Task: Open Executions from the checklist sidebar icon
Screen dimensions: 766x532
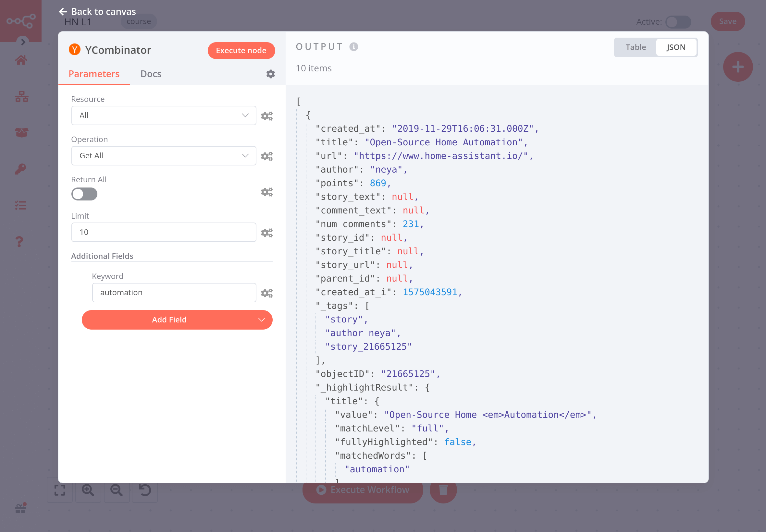Action: click(x=21, y=205)
